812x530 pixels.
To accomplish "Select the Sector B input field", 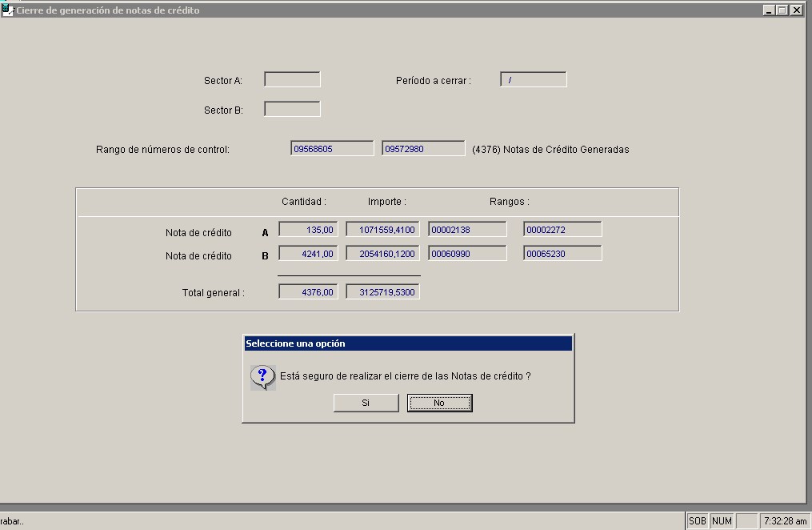I will 292,109.
